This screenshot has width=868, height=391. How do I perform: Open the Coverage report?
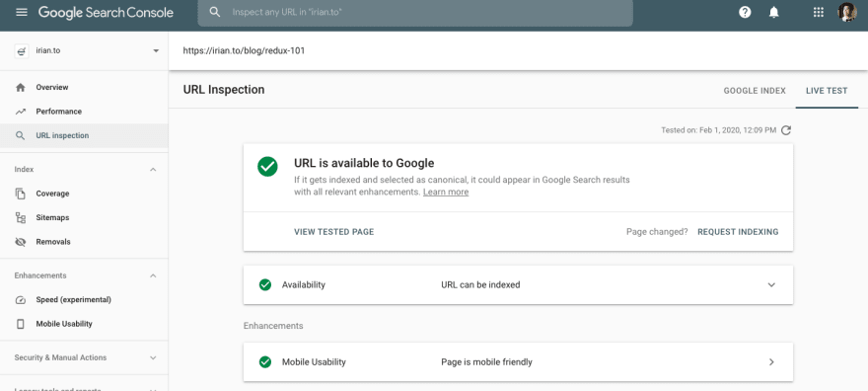(x=52, y=194)
